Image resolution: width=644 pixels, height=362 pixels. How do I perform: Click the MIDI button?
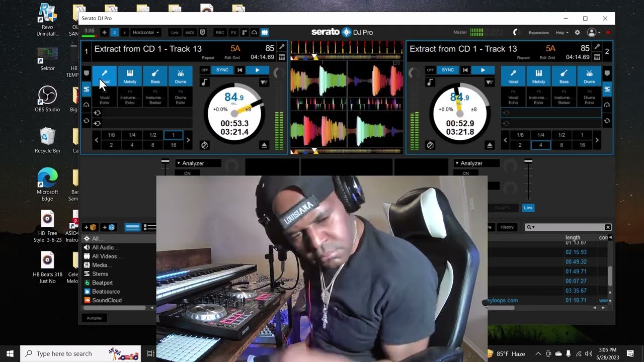pyautogui.click(x=190, y=32)
